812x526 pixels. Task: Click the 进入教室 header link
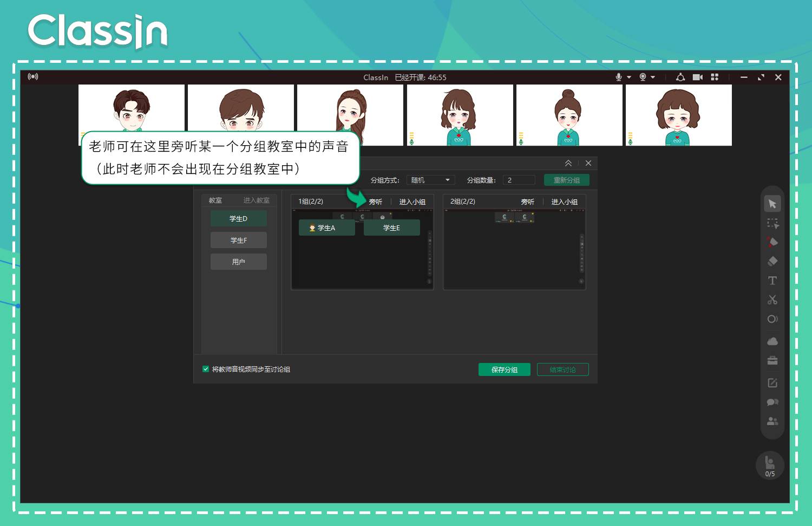point(257,200)
